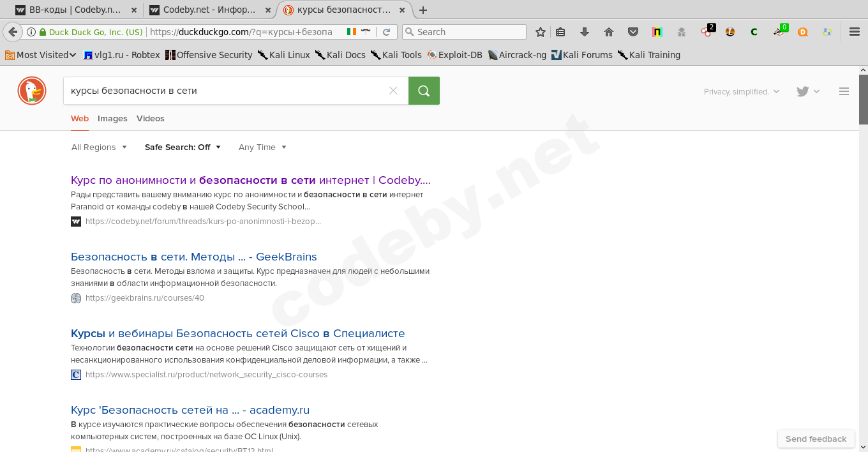Switch to the Videos results tab

[150, 118]
